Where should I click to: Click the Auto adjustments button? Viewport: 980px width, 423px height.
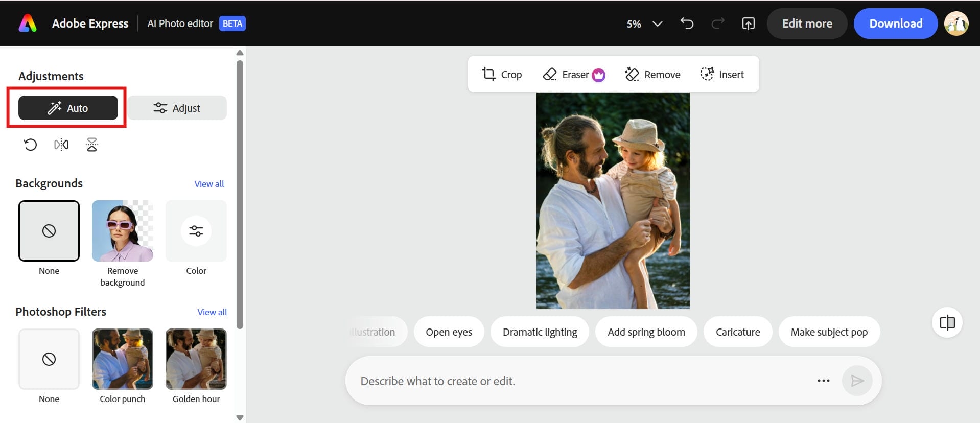[68, 108]
